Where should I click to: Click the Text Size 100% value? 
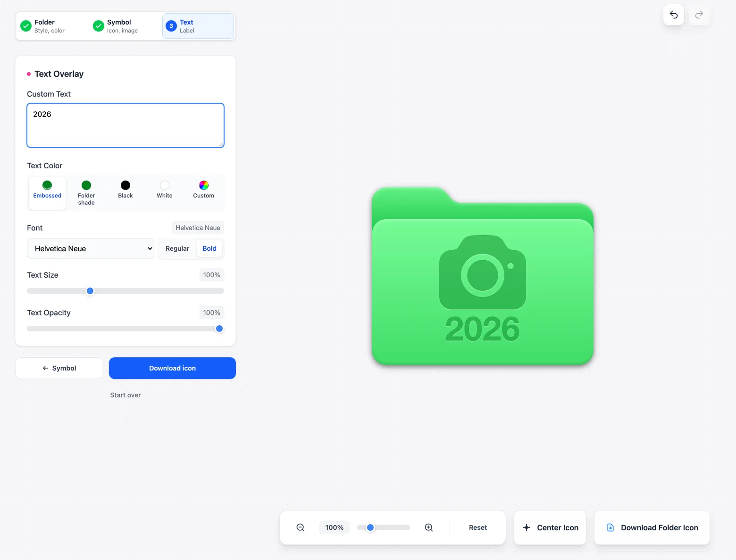point(211,275)
